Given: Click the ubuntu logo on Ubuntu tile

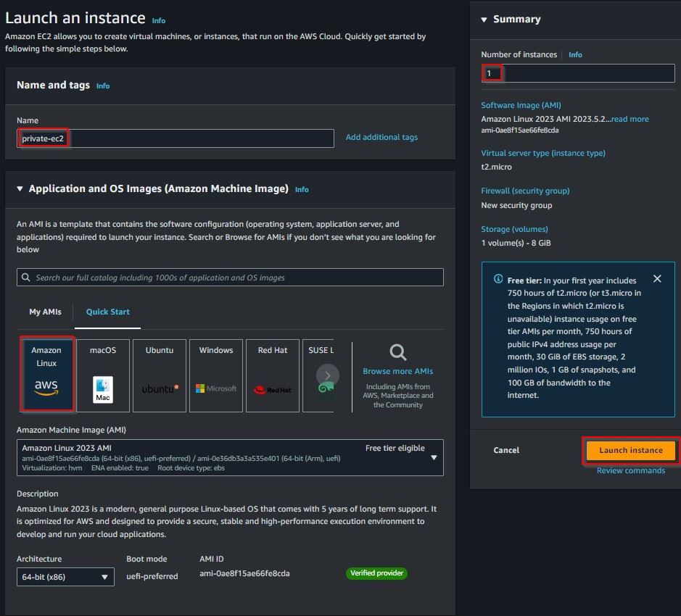Looking at the screenshot, I should pyautogui.click(x=160, y=389).
